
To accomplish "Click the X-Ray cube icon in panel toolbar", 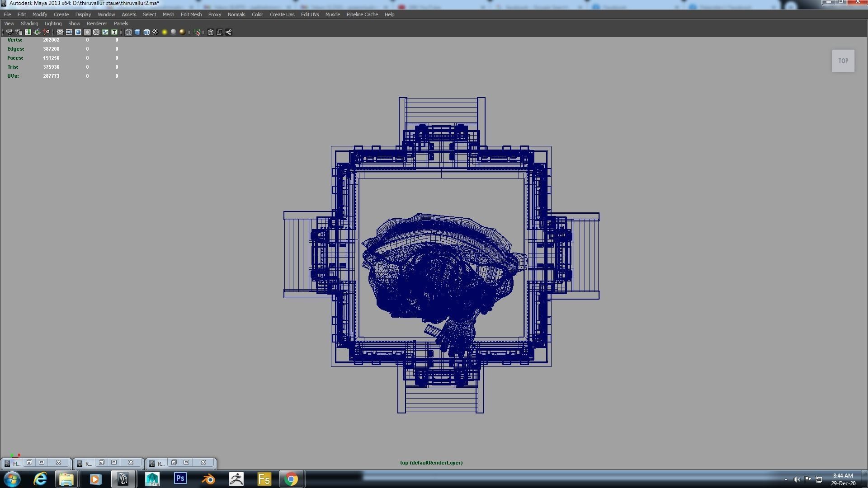I will click(210, 32).
